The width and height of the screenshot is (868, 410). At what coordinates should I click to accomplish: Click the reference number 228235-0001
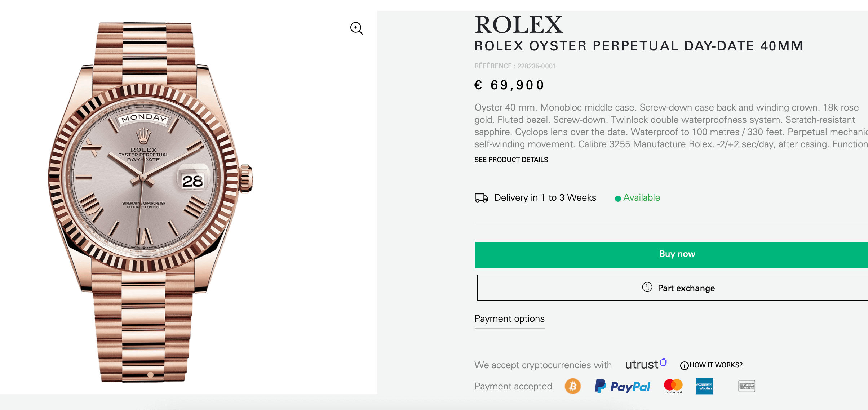point(536,66)
